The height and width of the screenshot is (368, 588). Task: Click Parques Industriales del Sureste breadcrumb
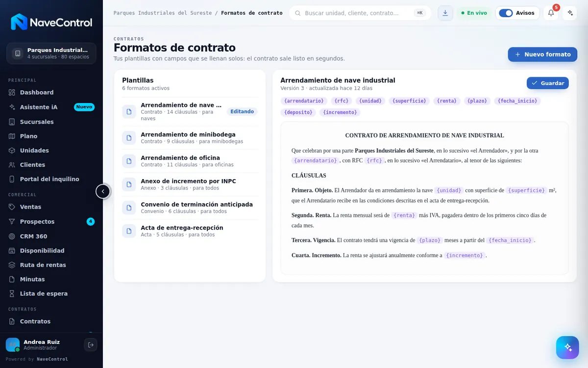coord(163,13)
